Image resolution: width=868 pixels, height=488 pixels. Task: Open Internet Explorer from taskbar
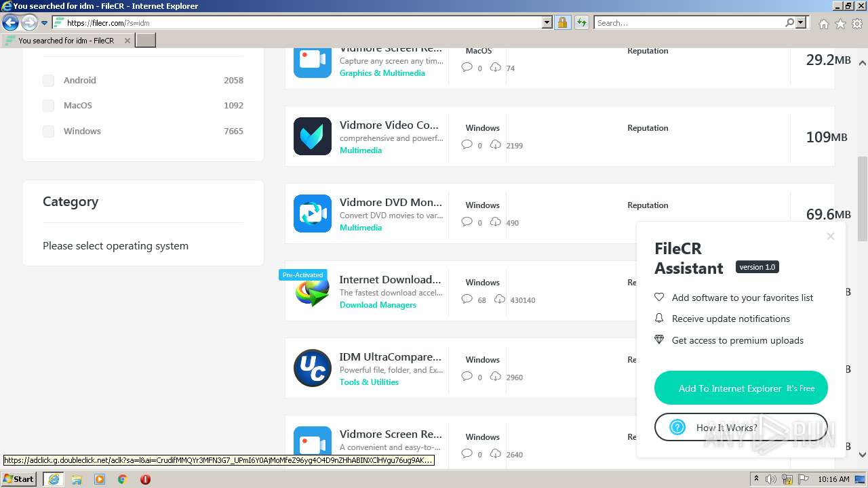point(54,479)
